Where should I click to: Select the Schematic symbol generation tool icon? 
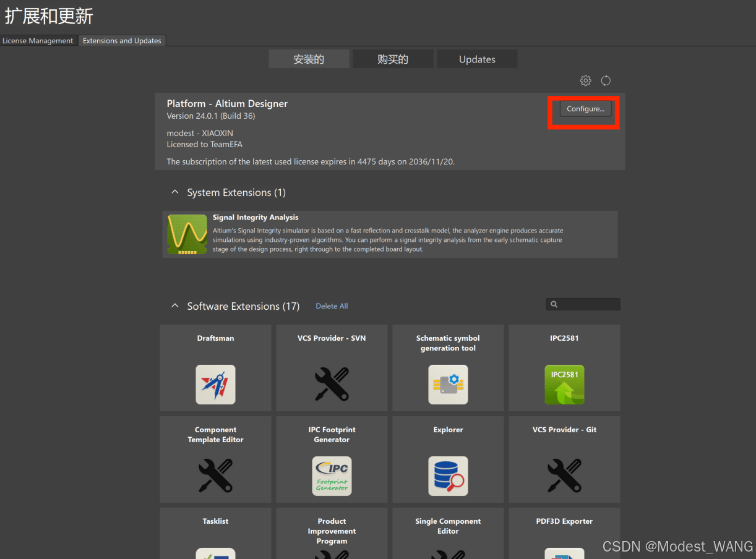448,385
